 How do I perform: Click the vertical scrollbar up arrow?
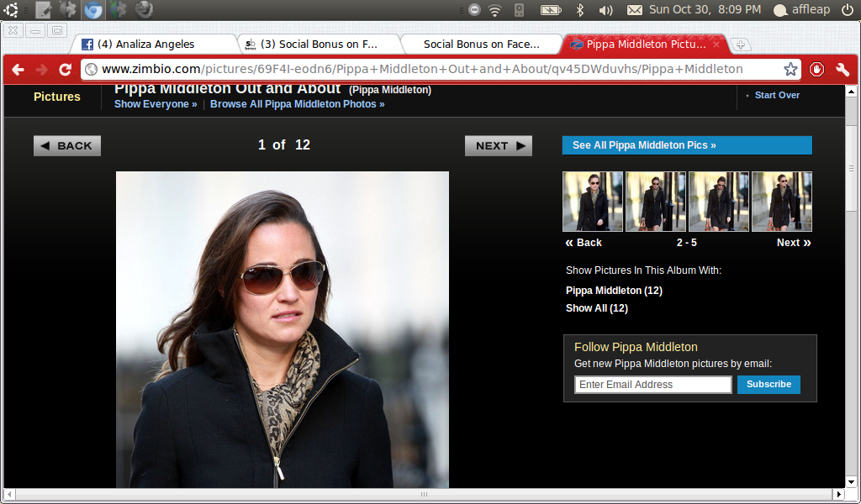(x=851, y=92)
